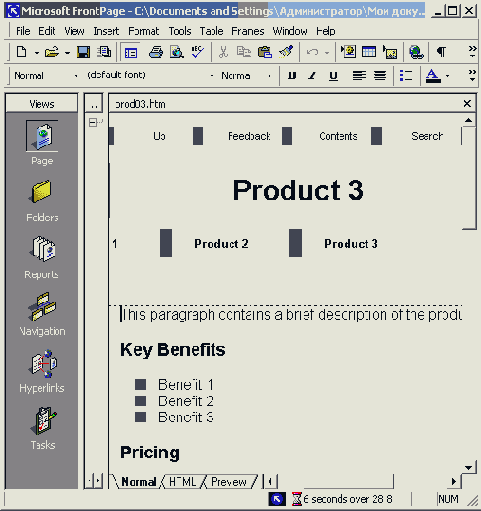The height and width of the screenshot is (511, 481).
Task: Click the Save floppy disk icon
Action: (83, 52)
